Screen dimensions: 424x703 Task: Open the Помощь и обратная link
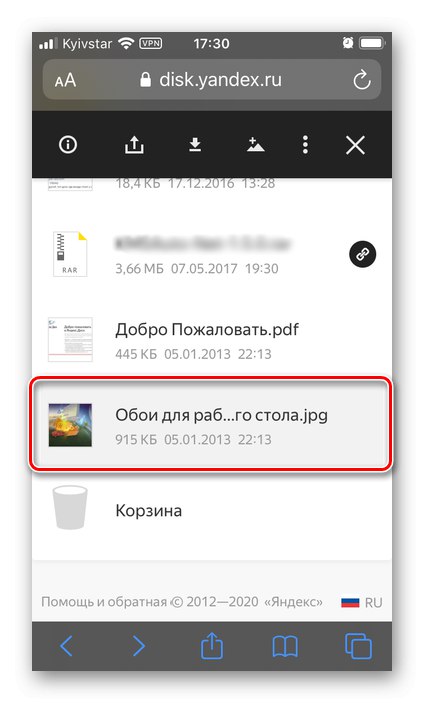pyautogui.click(x=104, y=602)
